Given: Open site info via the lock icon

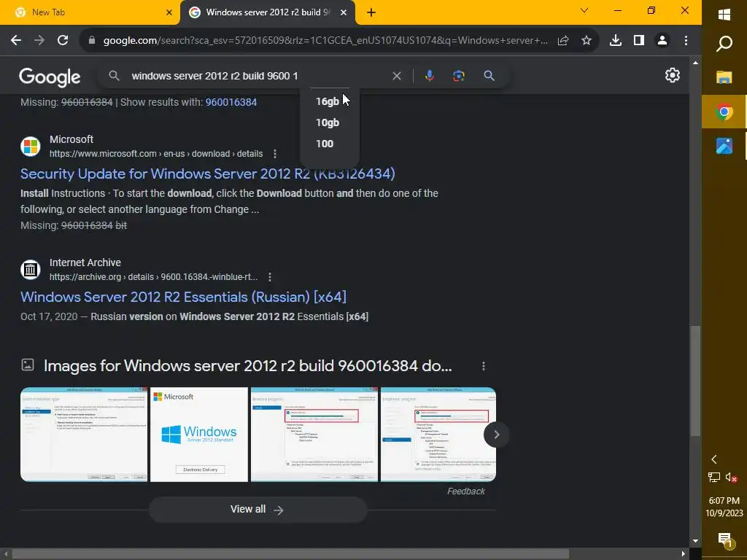Looking at the screenshot, I should click(x=92, y=41).
